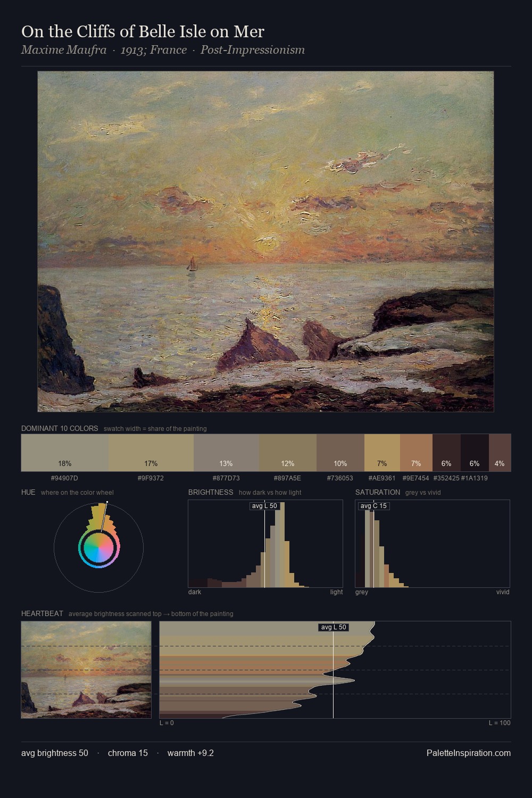This screenshot has width=532, height=798.
Task: Select the 7% swatch #9E7454
Action: click(416, 453)
